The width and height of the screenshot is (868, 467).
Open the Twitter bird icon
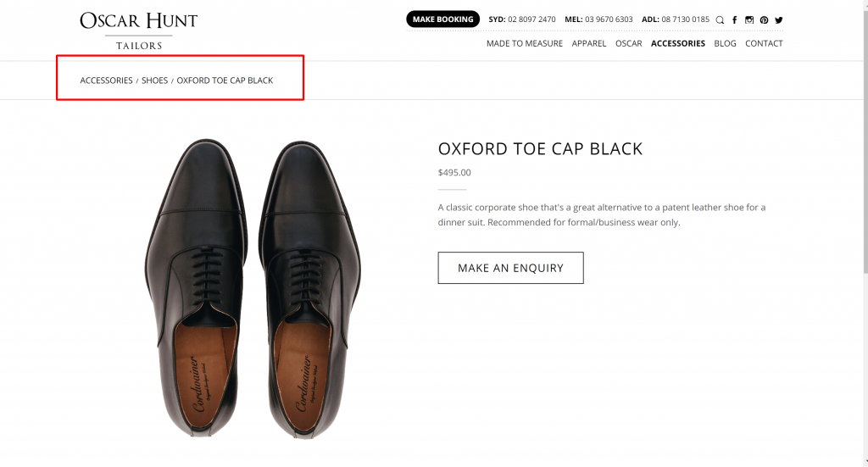778,19
